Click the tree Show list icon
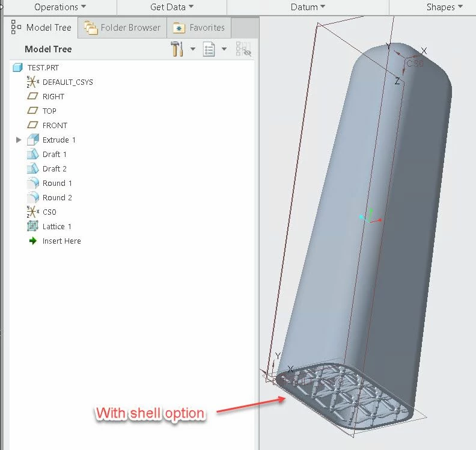 pyautogui.click(x=209, y=49)
